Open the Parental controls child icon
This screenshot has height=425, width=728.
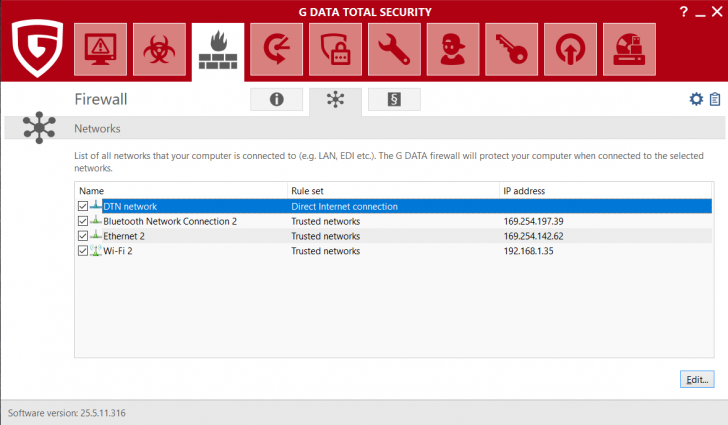tap(453, 49)
